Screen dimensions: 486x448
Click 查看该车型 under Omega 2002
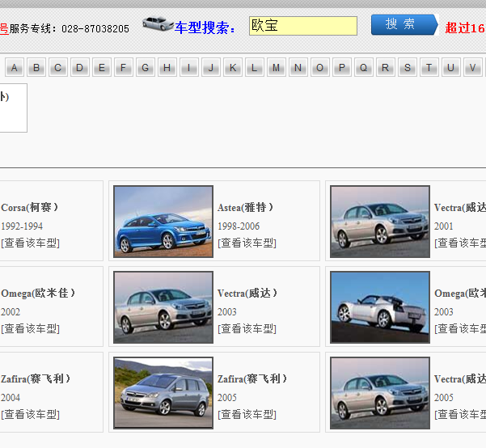[30, 328]
